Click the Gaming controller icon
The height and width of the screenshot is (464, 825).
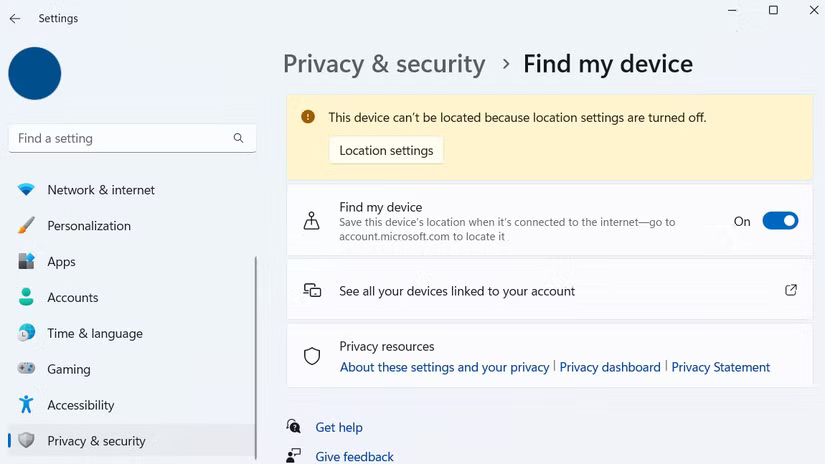click(26, 369)
